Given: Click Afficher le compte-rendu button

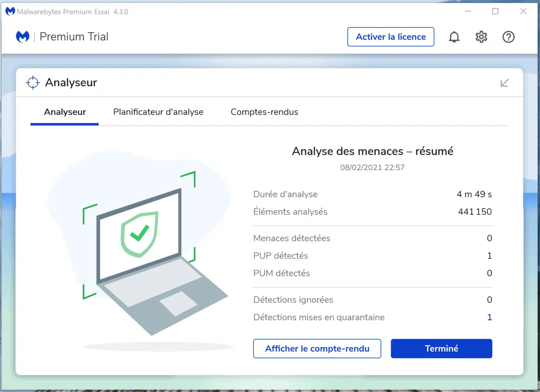Looking at the screenshot, I should coord(317,348).
